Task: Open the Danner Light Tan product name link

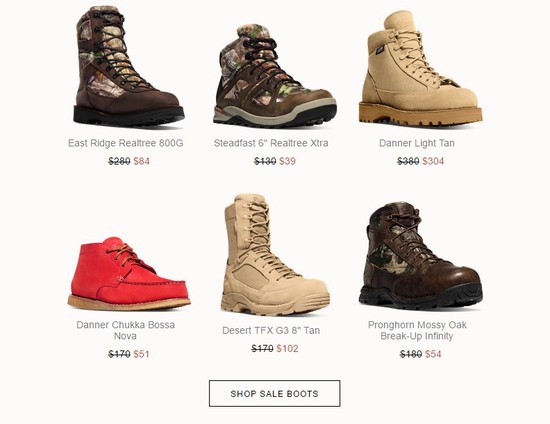Action: click(417, 143)
